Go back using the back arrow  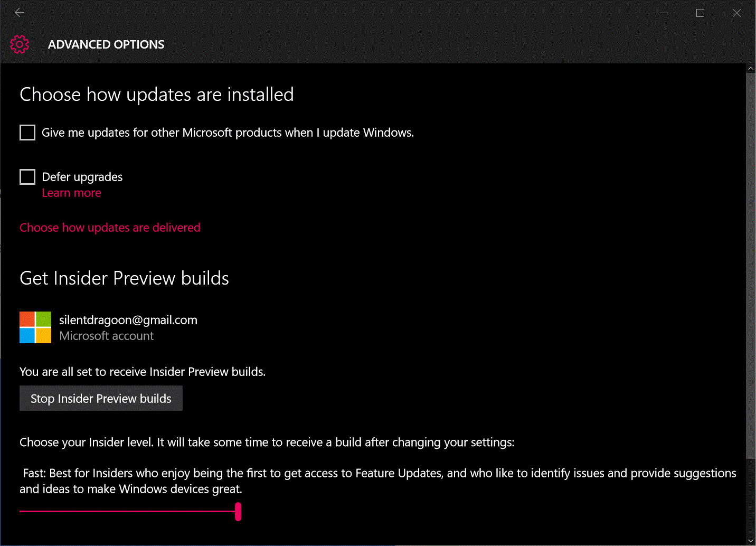coord(20,13)
